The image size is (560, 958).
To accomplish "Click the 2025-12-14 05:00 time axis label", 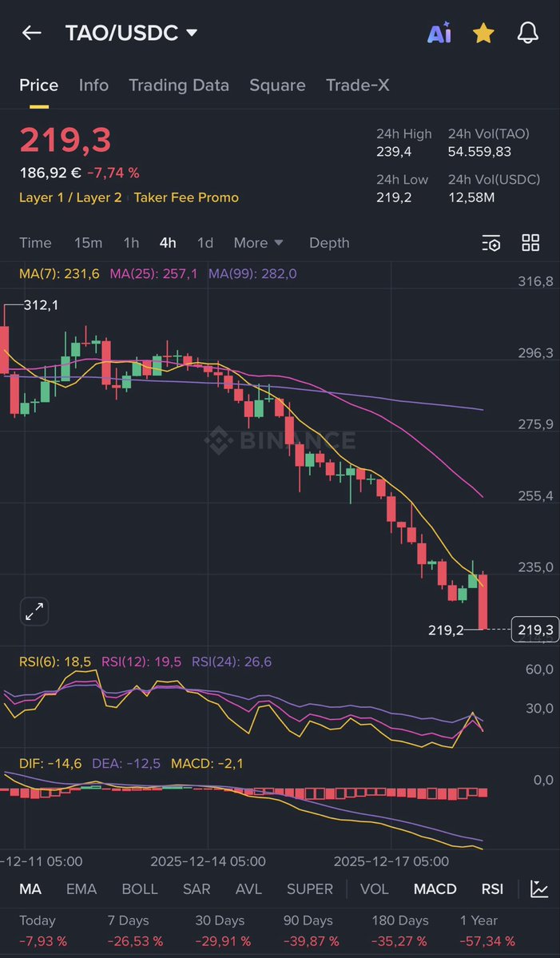I will pyautogui.click(x=209, y=861).
